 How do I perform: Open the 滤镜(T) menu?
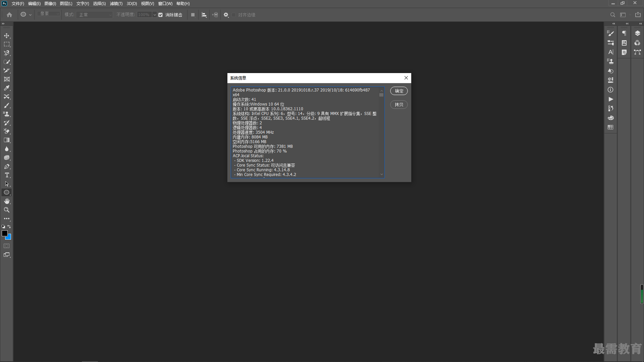pyautogui.click(x=116, y=4)
